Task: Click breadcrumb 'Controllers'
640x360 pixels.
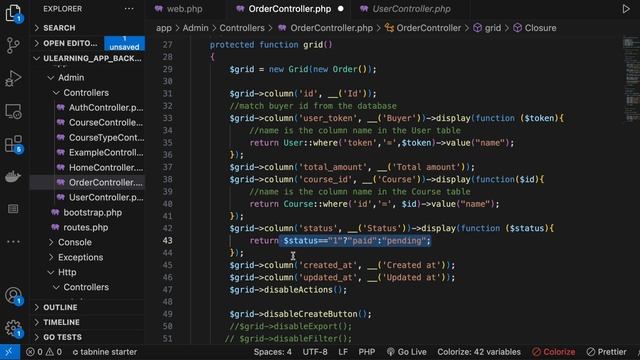Action: click(x=242, y=28)
